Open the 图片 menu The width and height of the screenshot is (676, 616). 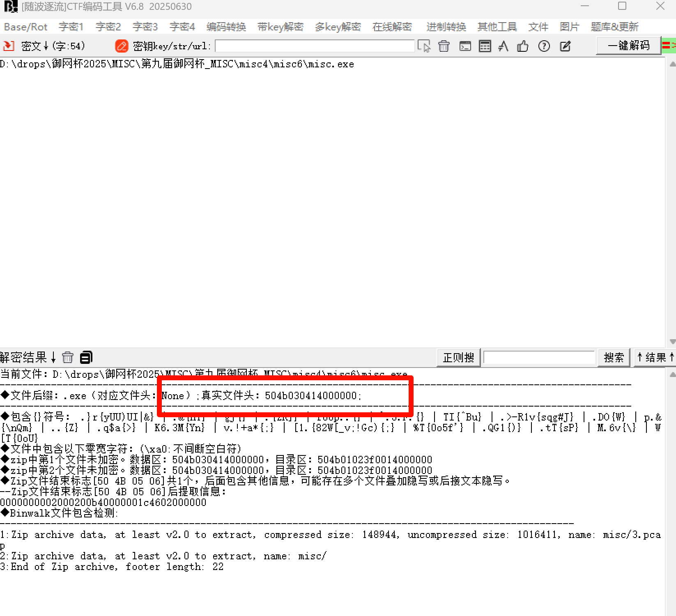(x=570, y=27)
